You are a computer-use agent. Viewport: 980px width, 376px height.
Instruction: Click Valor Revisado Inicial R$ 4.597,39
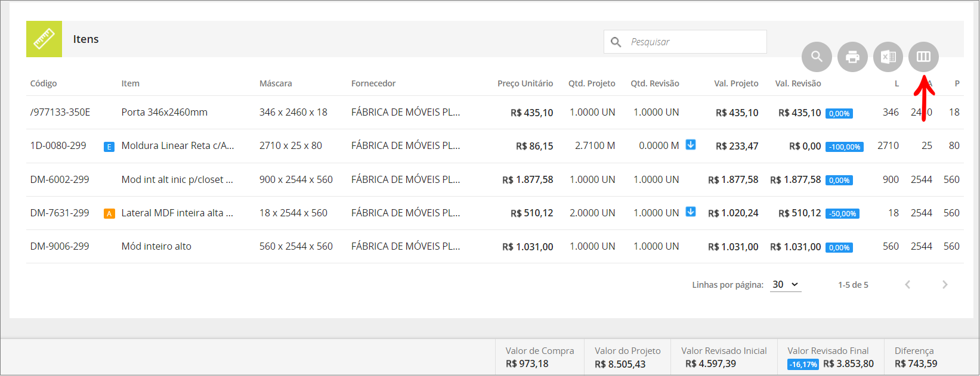pyautogui.click(x=710, y=363)
